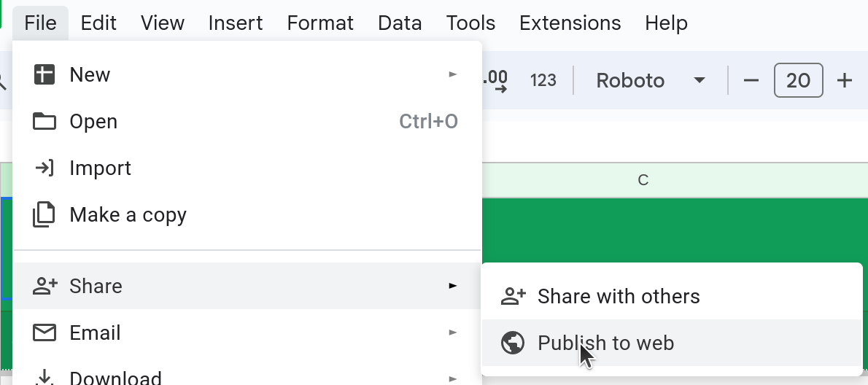Click the font size field showing 20
The image size is (868, 385).
pos(799,80)
